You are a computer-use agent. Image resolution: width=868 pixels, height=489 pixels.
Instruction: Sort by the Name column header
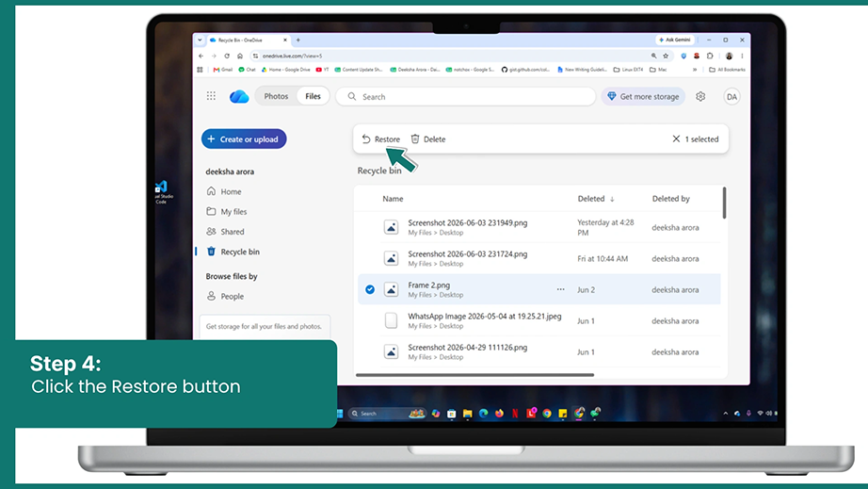[x=393, y=199]
